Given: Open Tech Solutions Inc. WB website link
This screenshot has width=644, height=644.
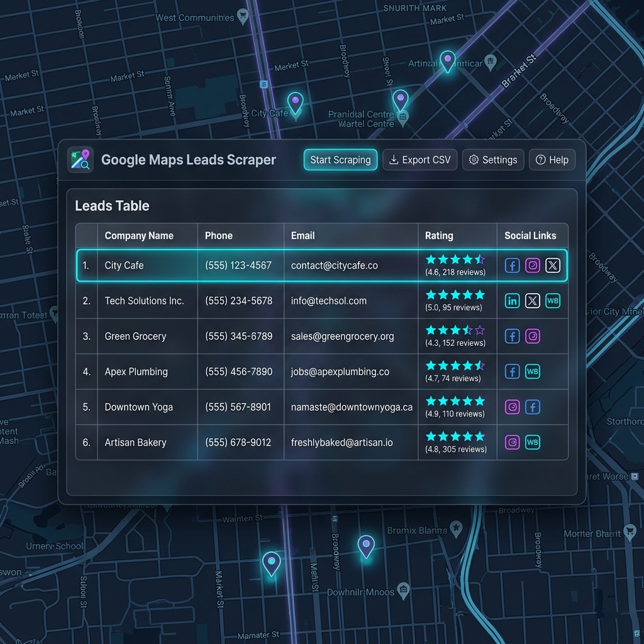Looking at the screenshot, I should (553, 301).
